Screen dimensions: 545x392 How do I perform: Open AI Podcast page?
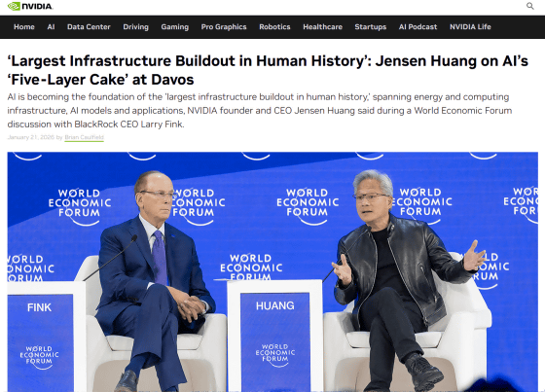pos(418,27)
